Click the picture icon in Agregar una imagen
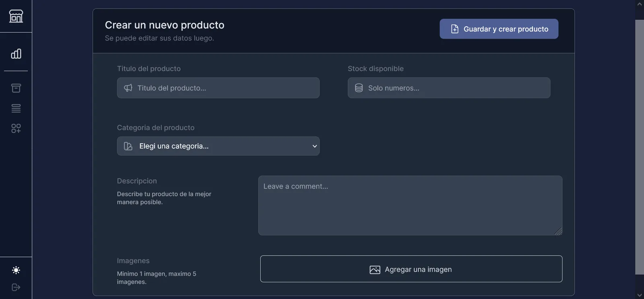The image size is (644, 299). [x=375, y=270]
